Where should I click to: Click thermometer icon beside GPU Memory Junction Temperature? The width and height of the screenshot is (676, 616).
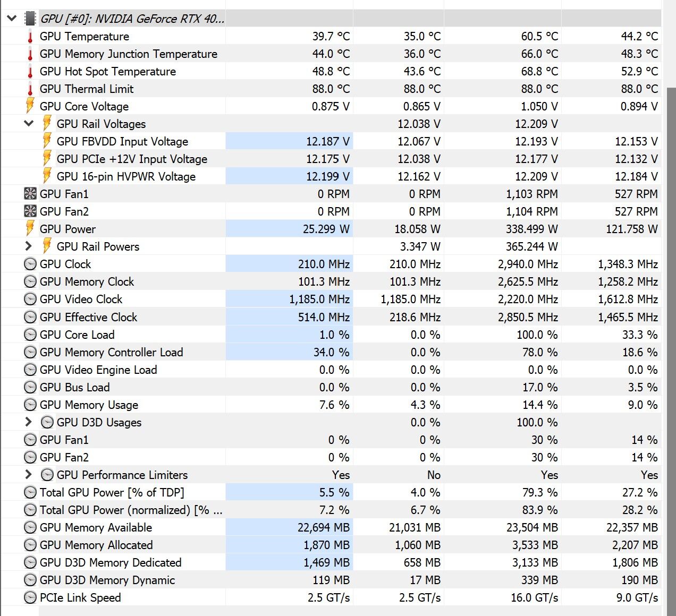click(x=30, y=54)
